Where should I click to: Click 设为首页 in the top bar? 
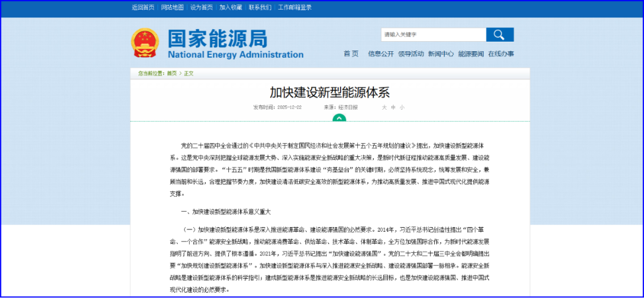click(x=202, y=8)
